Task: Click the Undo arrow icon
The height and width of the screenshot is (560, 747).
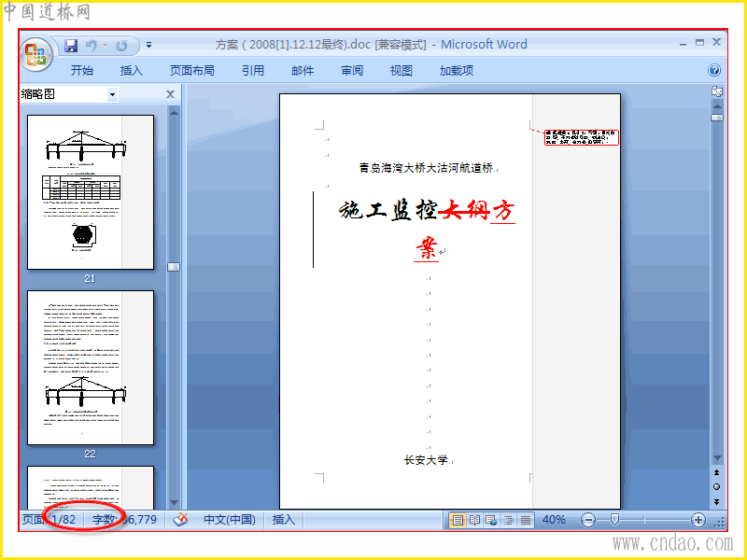Action: [92, 45]
